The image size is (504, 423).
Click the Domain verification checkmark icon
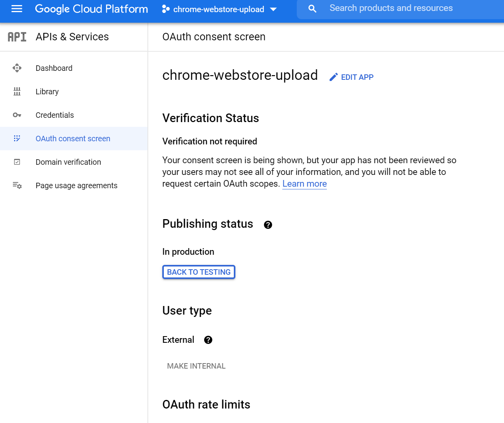click(x=17, y=162)
